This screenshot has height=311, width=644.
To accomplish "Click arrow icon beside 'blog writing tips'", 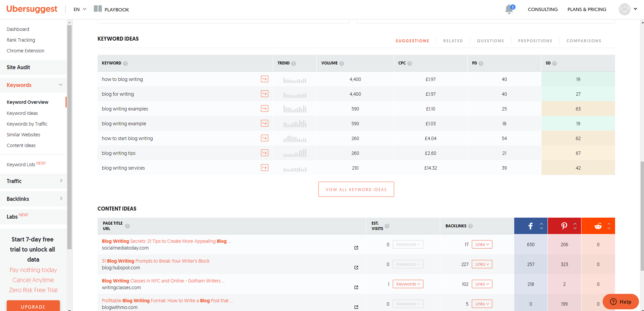I will (x=265, y=153).
